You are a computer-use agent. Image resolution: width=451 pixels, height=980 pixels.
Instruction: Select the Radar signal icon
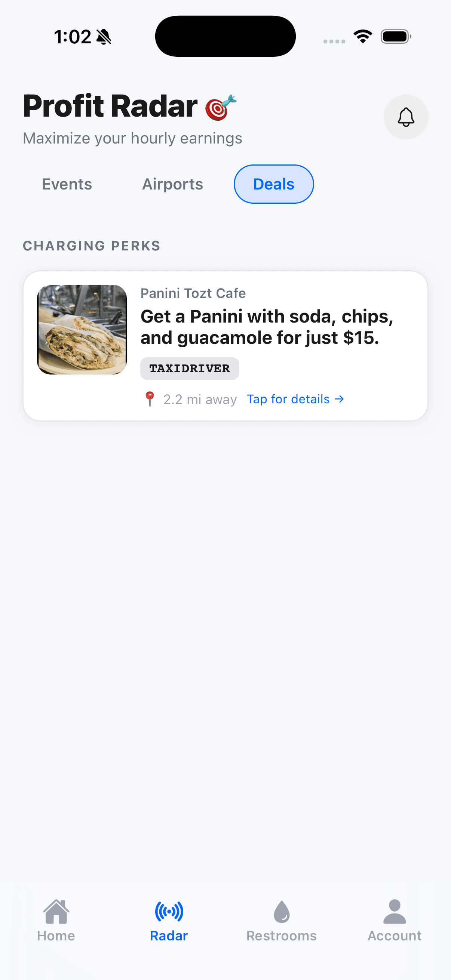point(169,912)
